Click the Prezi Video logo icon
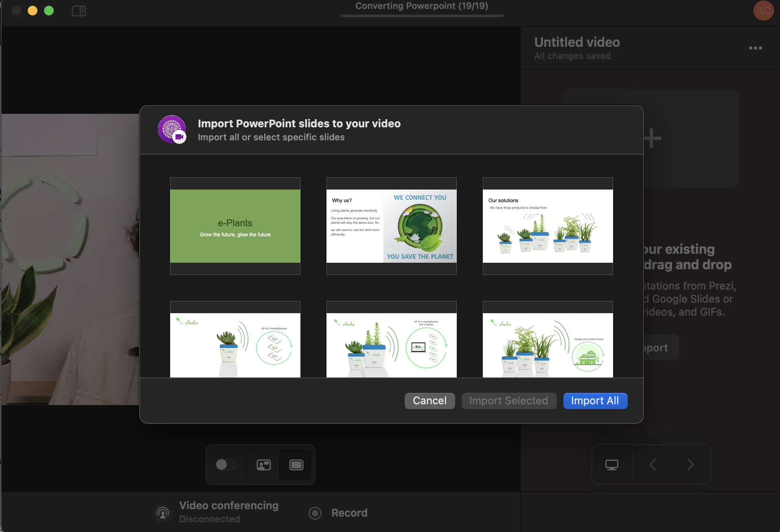Screen dimensions: 780x532 pyautogui.click(x=172, y=129)
